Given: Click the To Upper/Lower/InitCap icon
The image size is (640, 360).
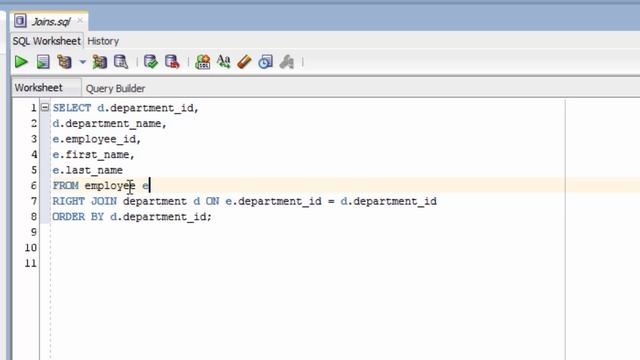Looking at the screenshot, I should 224,62.
